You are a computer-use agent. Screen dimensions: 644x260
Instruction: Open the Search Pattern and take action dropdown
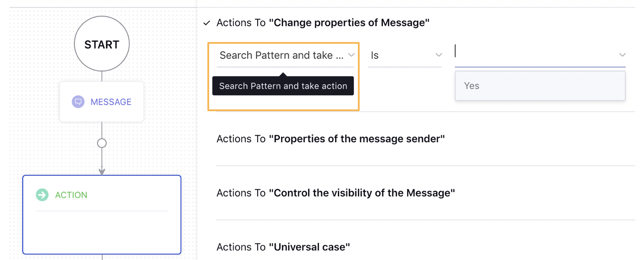286,55
